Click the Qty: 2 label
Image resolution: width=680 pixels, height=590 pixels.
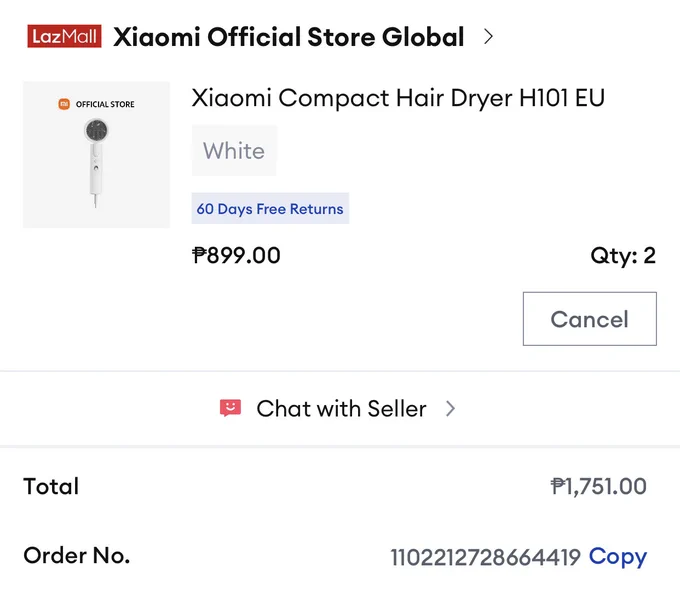(623, 256)
